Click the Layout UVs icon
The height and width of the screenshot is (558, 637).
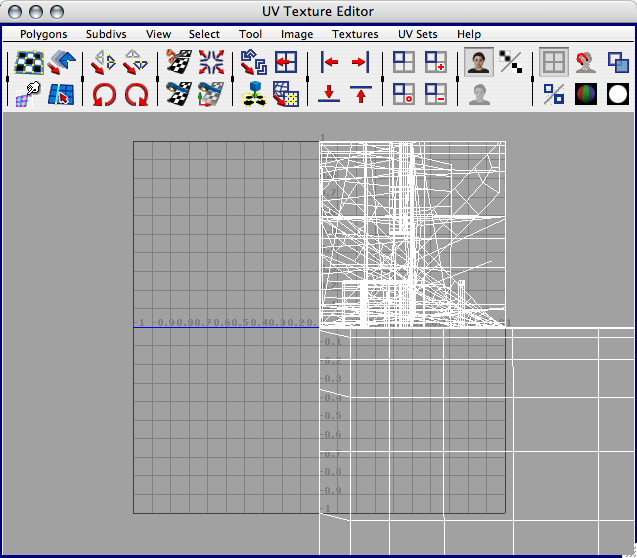(254, 62)
